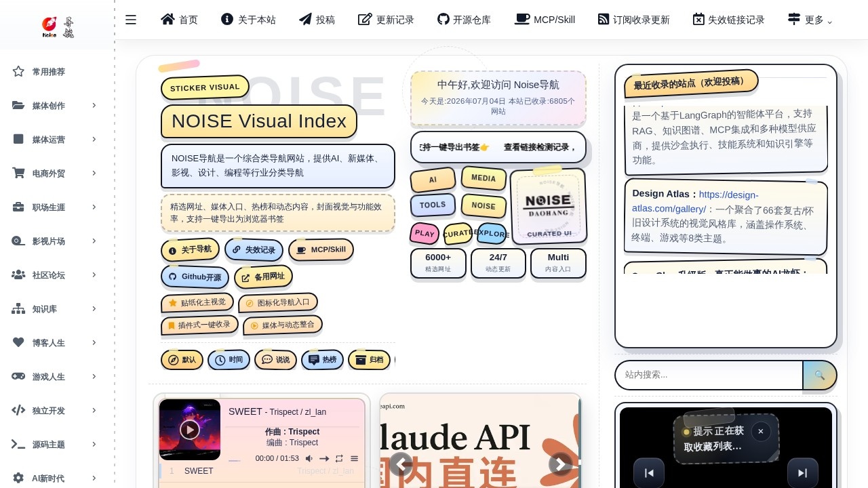This screenshot has width=868, height=488.
Task: Open 关于本站 in top navigation
Action: click(x=248, y=20)
